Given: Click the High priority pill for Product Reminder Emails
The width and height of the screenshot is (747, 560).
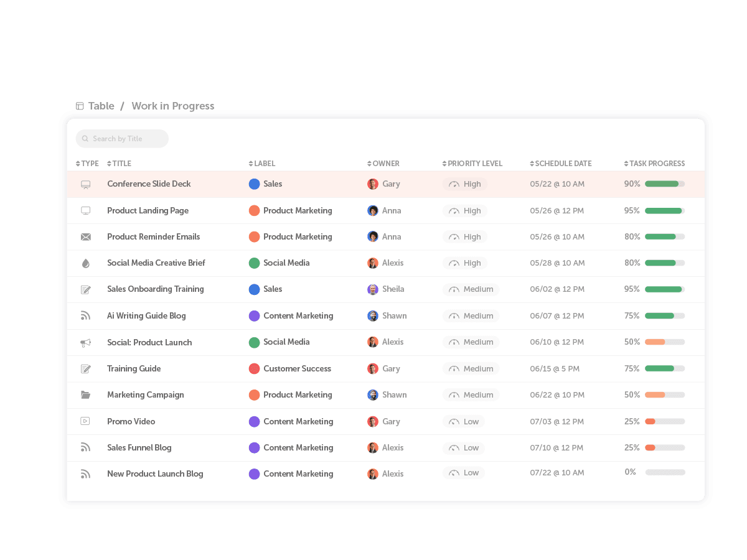Looking at the screenshot, I should [465, 237].
